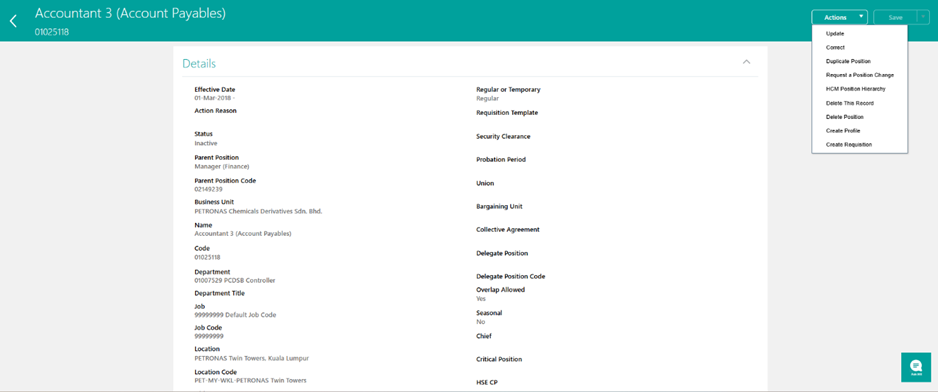Click the Regular value under Regular or Temporary
938x392 pixels.
pyautogui.click(x=488, y=98)
